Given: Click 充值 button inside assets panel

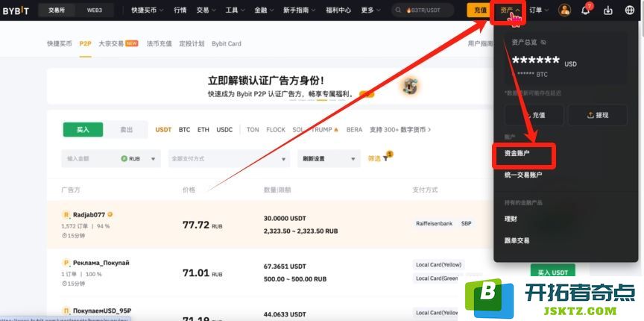Looking at the screenshot, I should point(534,115).
